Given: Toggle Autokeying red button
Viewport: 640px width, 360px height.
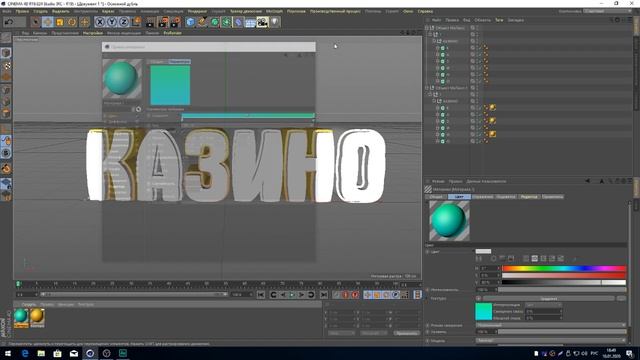Looking at the screenshot, I should point(346,295).
